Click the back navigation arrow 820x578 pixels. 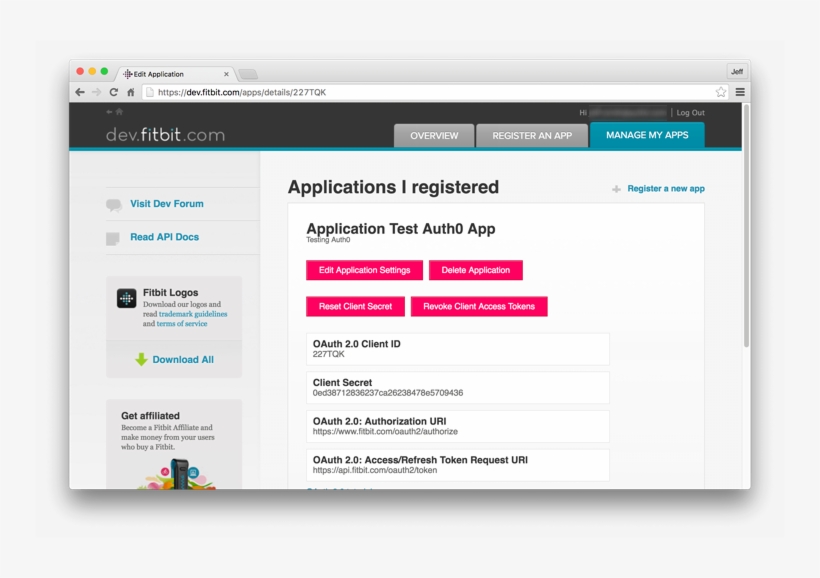click(79, 91)
